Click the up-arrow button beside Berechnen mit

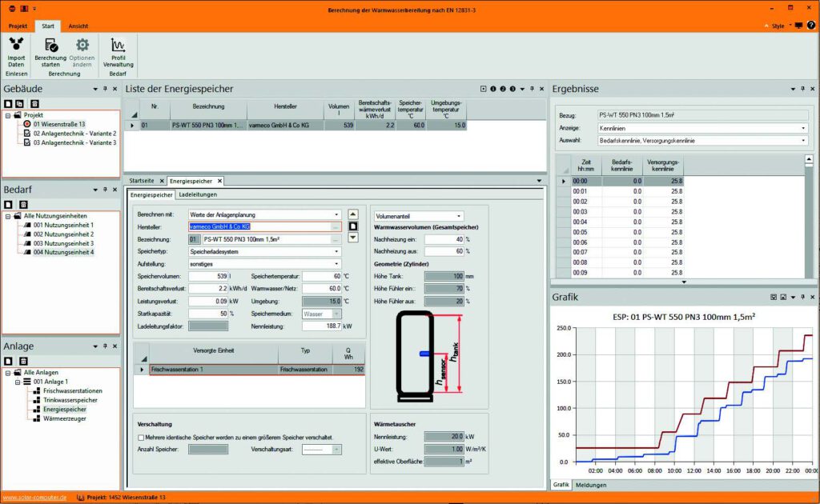tap(353, 214)
